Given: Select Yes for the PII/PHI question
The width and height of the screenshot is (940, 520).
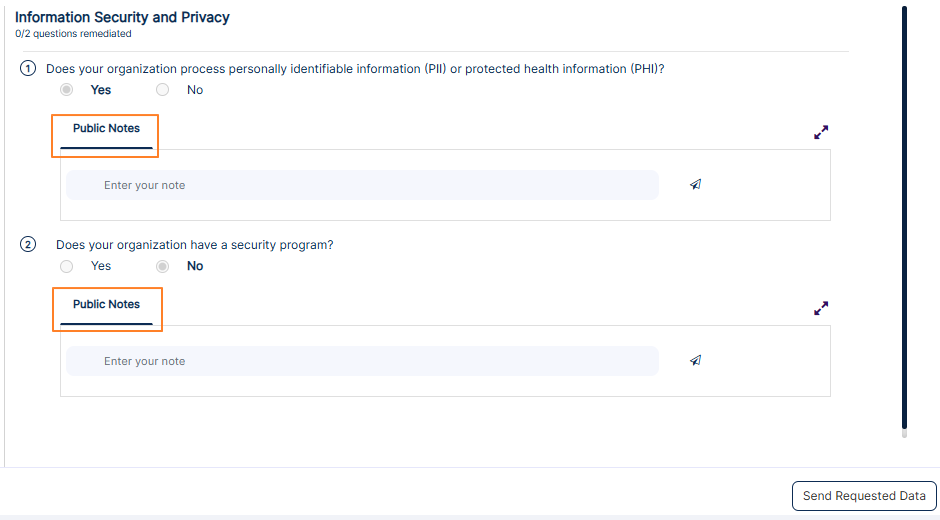Looking at the screenshot, I should point(67,90).
